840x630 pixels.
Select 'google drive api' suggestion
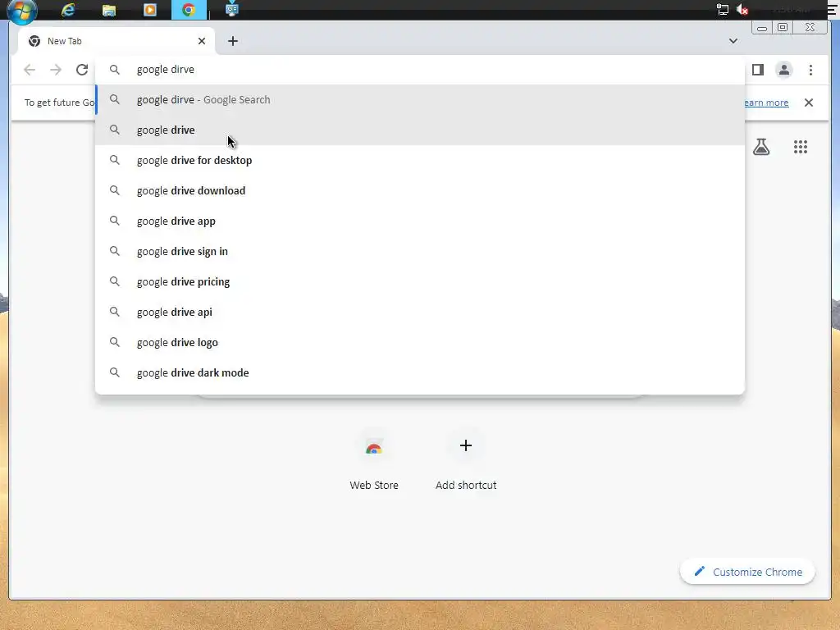419,312
